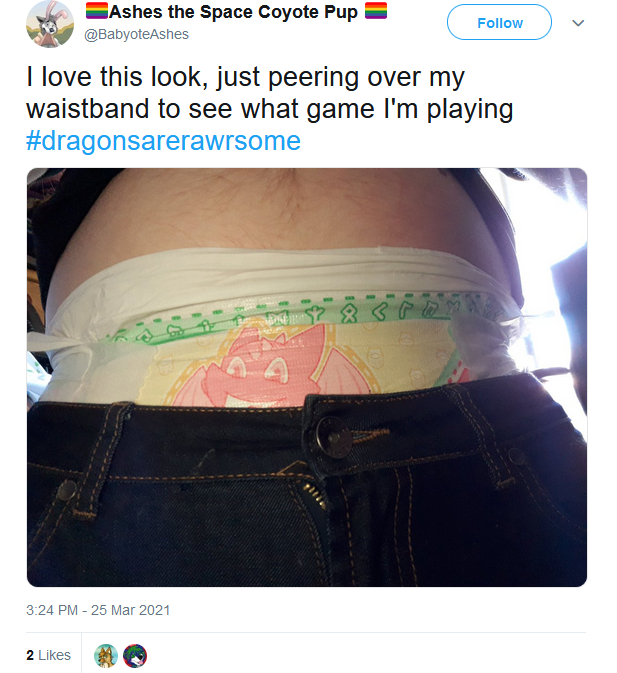Click the number 2 like count
This screenshot has height=673, width=617.
pos(30,655)
